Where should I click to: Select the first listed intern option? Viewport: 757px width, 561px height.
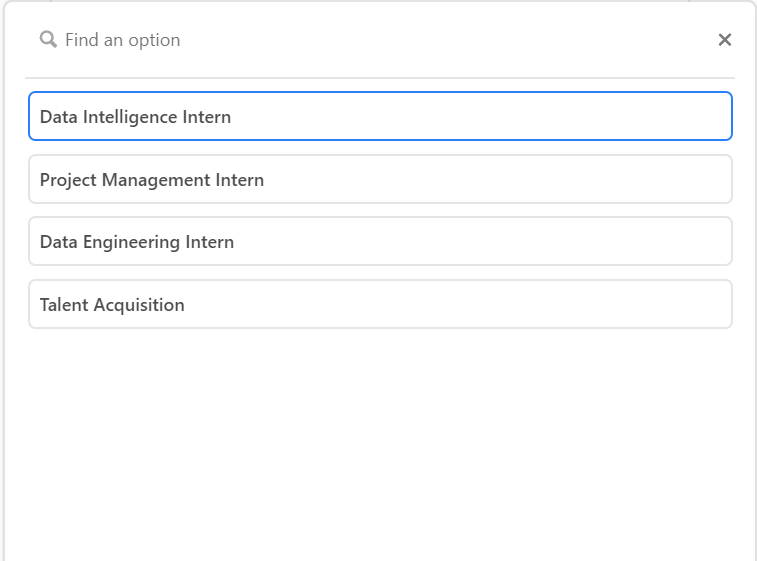[x=380, y=116]
